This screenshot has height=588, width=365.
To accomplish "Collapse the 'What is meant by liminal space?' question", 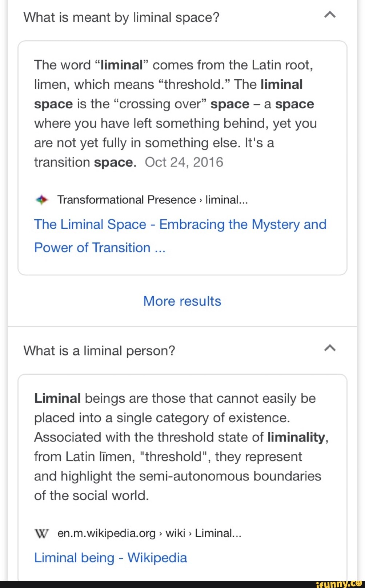I will click(x=330, y=15).
